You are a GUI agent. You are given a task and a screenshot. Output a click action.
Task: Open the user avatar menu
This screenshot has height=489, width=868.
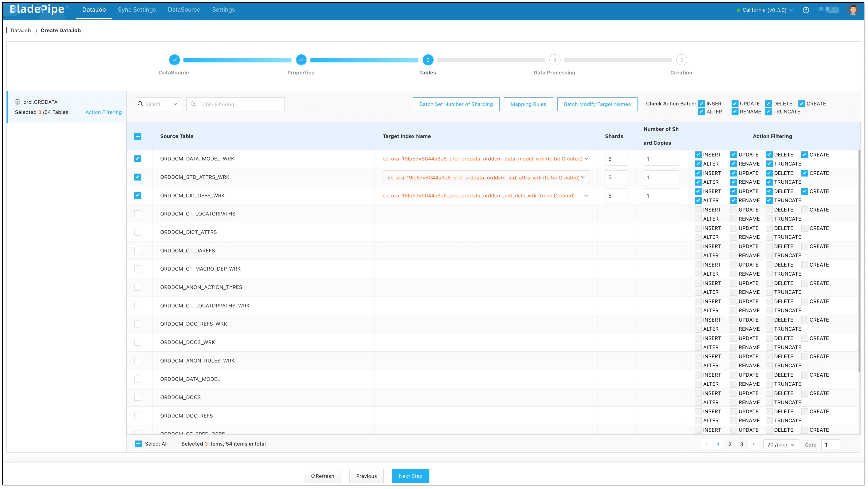click(853, 10)
